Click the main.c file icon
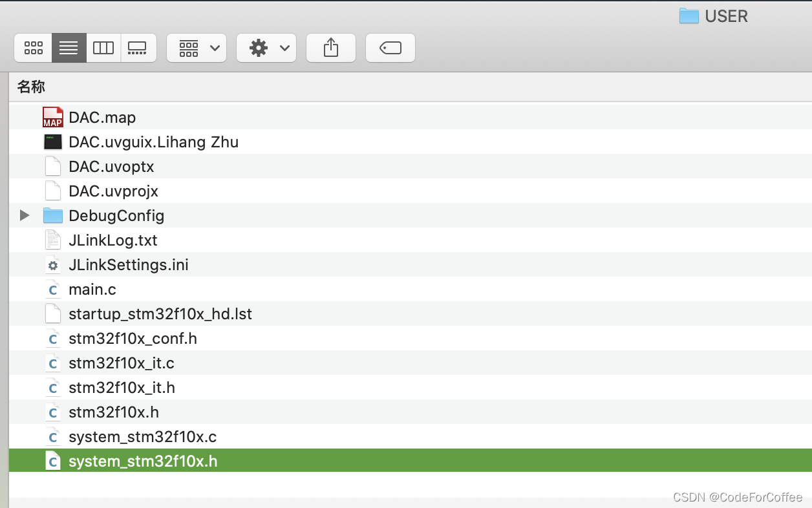The height and width of the screenshot is (508, 812). (53, 289)
